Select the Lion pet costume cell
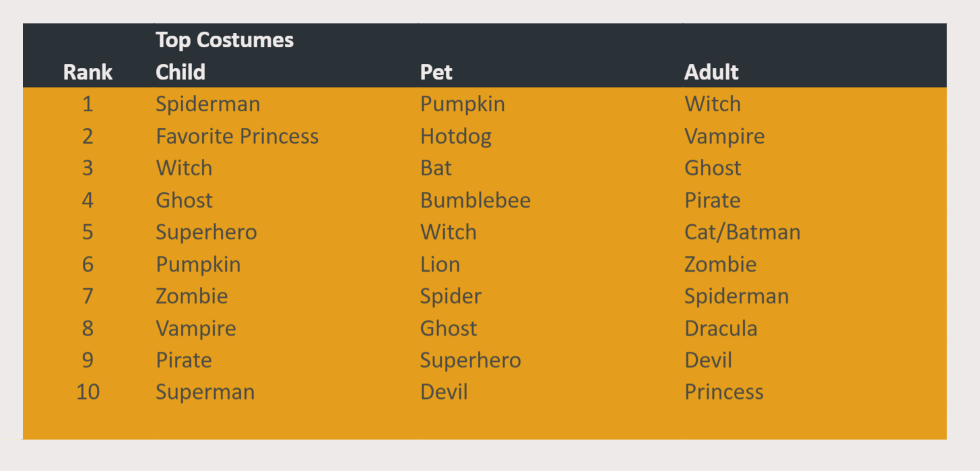The height and width of the screenshot is (471, 980). pyautogui.click(x=440, y=264)
